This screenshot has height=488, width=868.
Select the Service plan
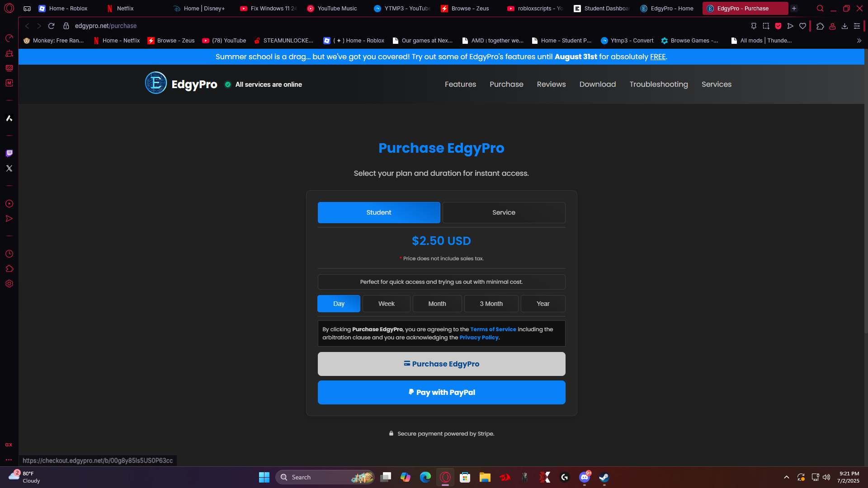point(504,212)
